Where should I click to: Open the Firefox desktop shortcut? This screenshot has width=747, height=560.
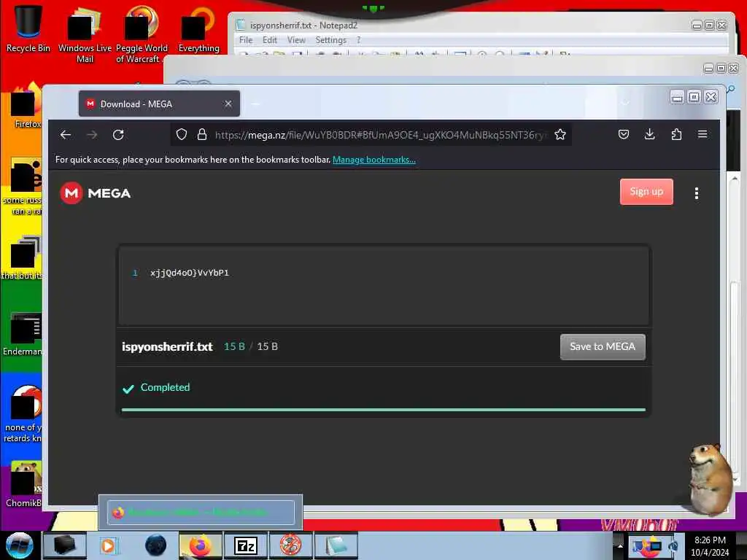pos(26,106)
